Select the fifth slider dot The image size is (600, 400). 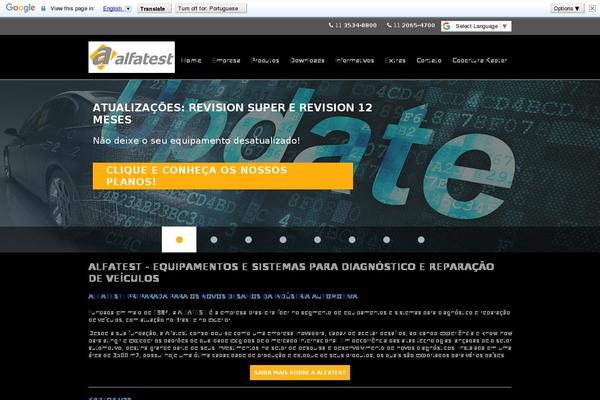click(x=317, y=240)
